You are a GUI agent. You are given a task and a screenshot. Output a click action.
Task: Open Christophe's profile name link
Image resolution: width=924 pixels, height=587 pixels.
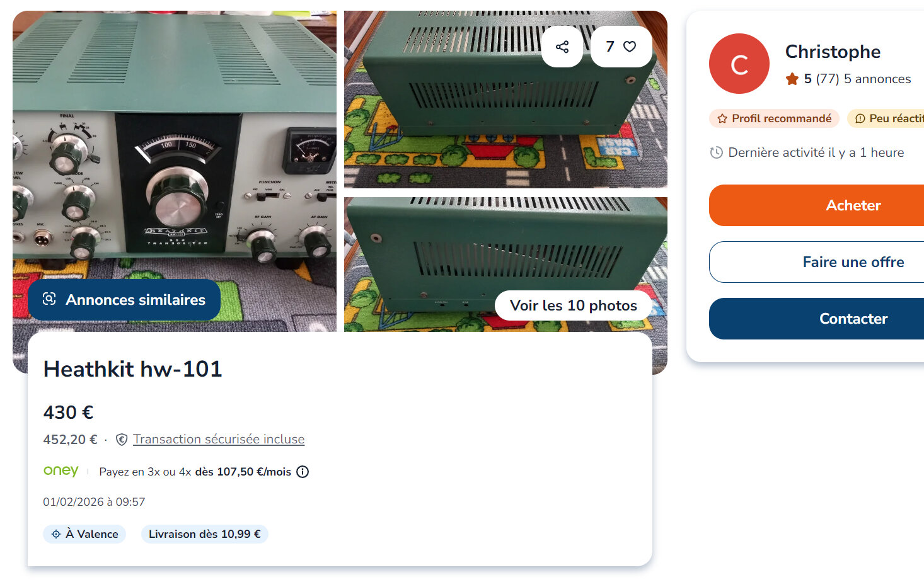pyautogui.click(x=833, y=52)
